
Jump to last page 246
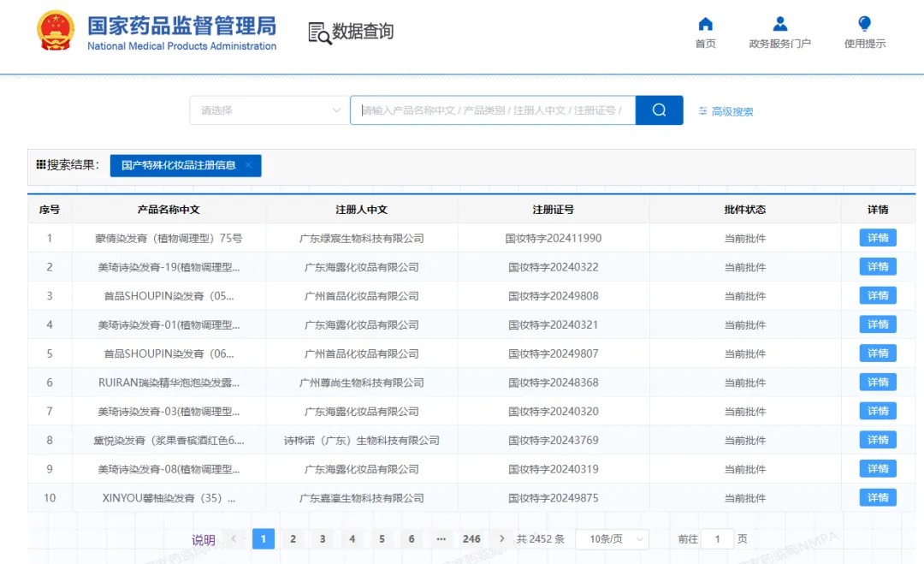tap(471, 538)
